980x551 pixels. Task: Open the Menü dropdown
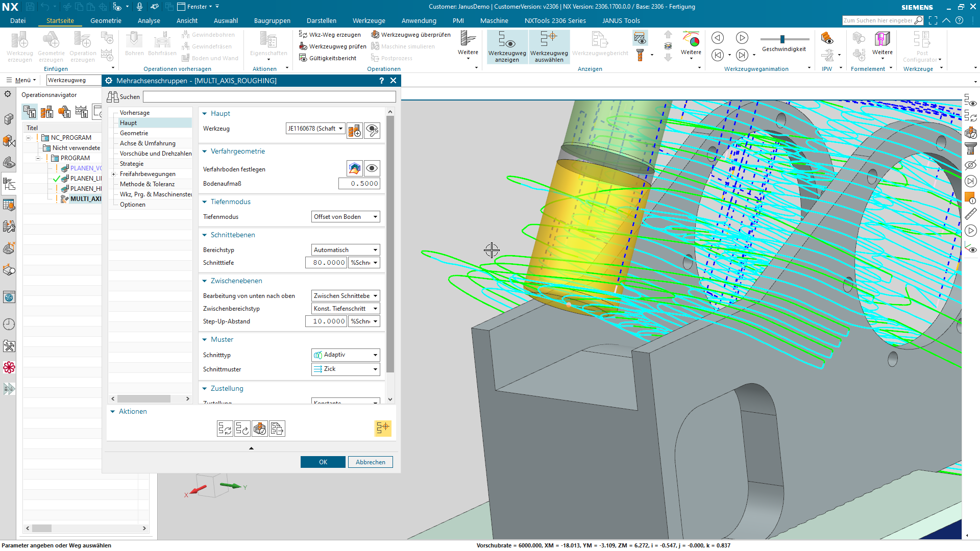pos(21,80)
